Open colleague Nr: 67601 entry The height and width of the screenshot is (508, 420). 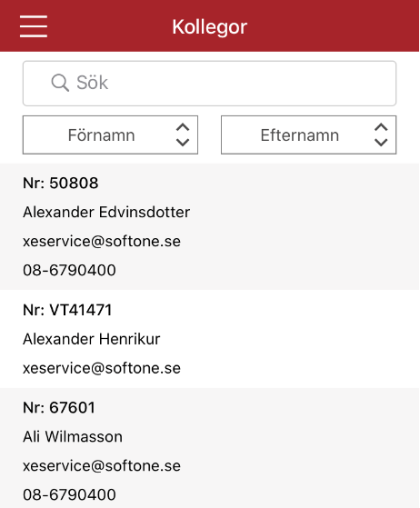click(x=209, y=448)
